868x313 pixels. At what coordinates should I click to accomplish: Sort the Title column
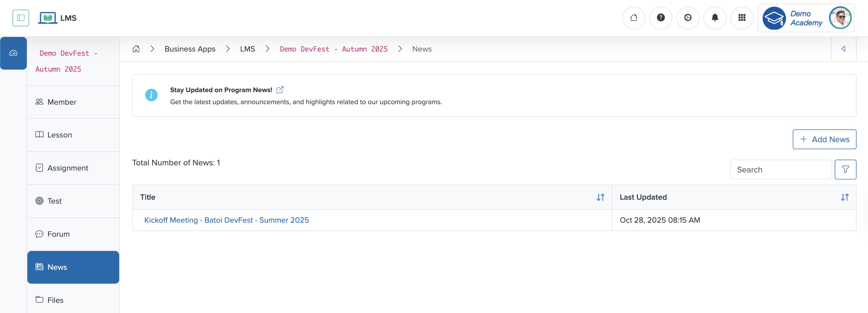601,197
